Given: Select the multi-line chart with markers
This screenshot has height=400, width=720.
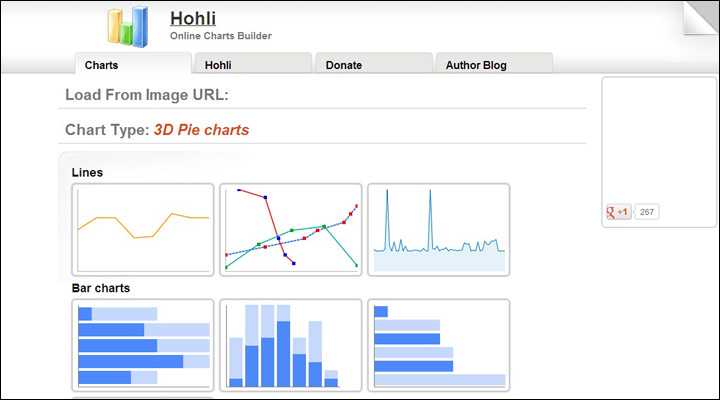Looking at the screenshot, I should click(x=291, y=230).
